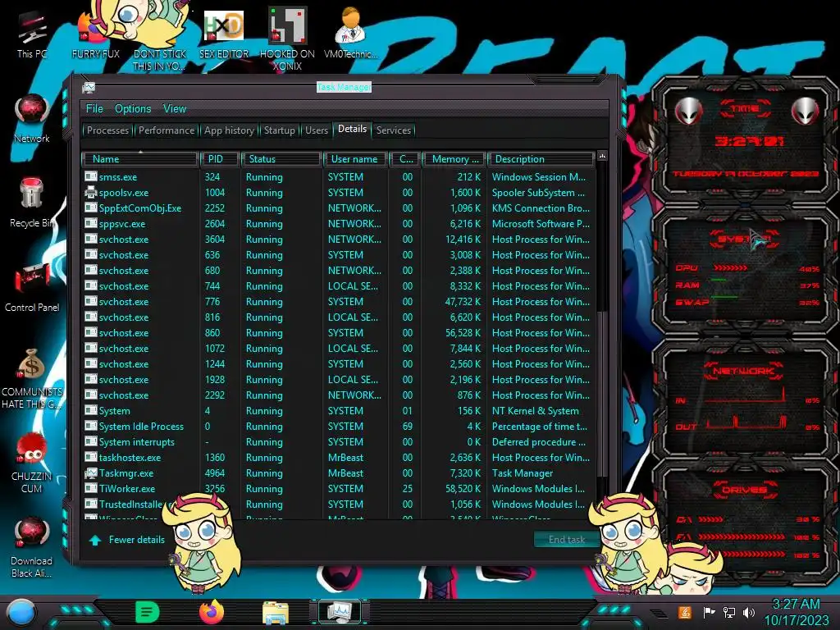Image resolution: width=840 pixels, height=630 pixels.
Task: Click the CPU usage bar in widget
Action: pyautogui.click(x=729, y=267)
